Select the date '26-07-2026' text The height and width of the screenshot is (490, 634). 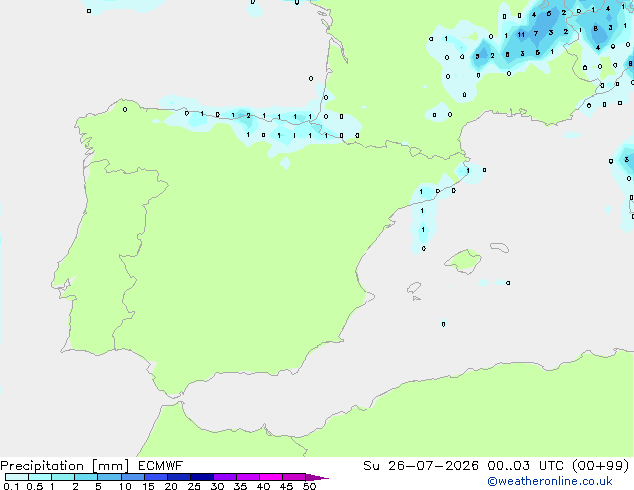(433, 466)
